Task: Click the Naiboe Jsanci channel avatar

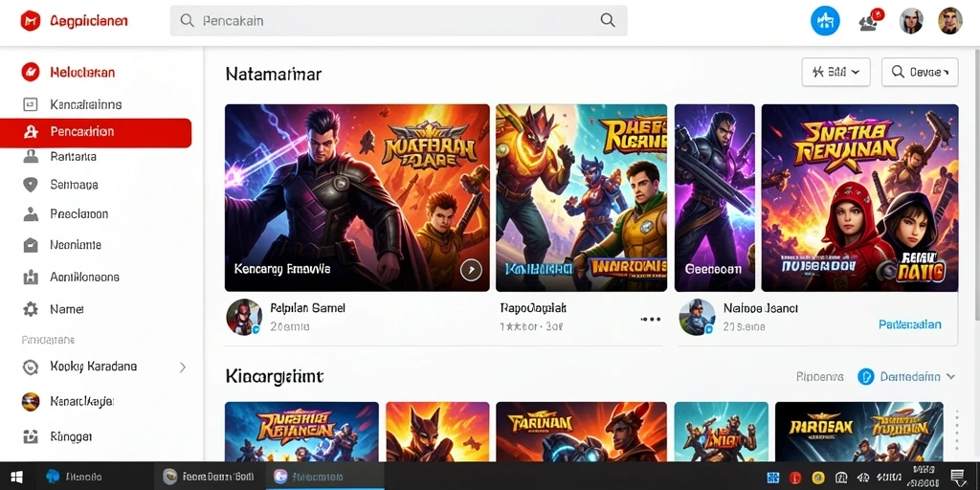Action: coord(697,316)
